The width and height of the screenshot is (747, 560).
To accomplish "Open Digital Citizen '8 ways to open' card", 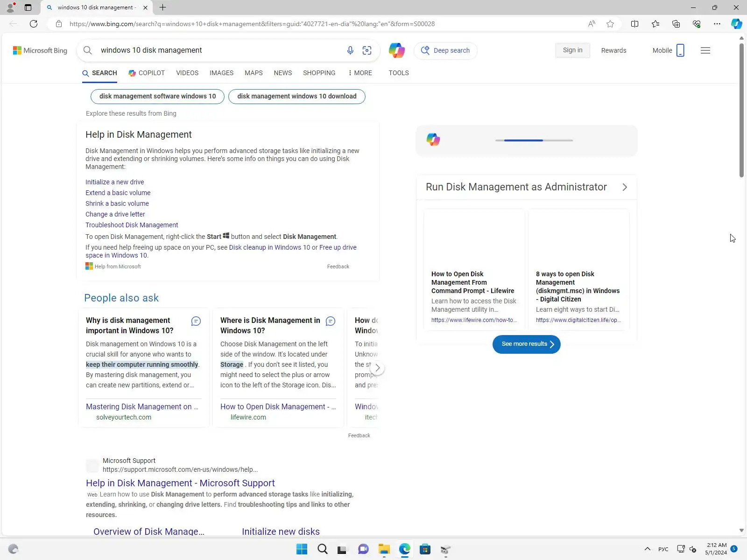I will [x=579, y=269].
